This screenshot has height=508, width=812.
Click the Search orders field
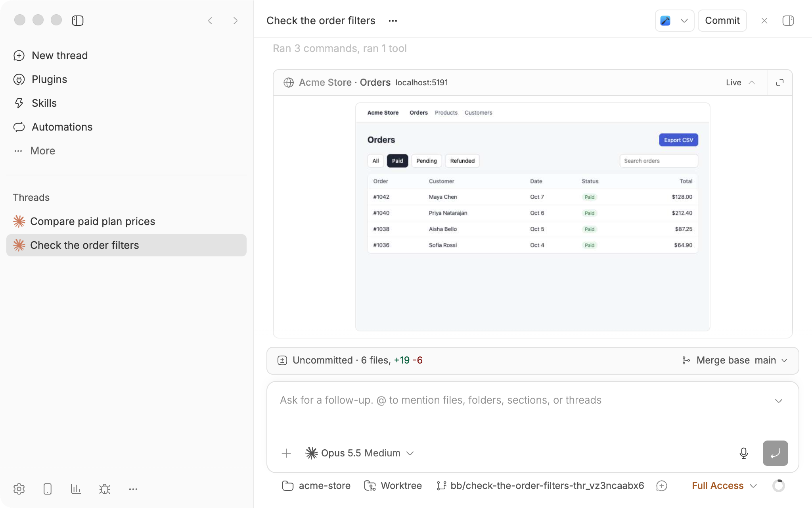(x=659, y=161)
